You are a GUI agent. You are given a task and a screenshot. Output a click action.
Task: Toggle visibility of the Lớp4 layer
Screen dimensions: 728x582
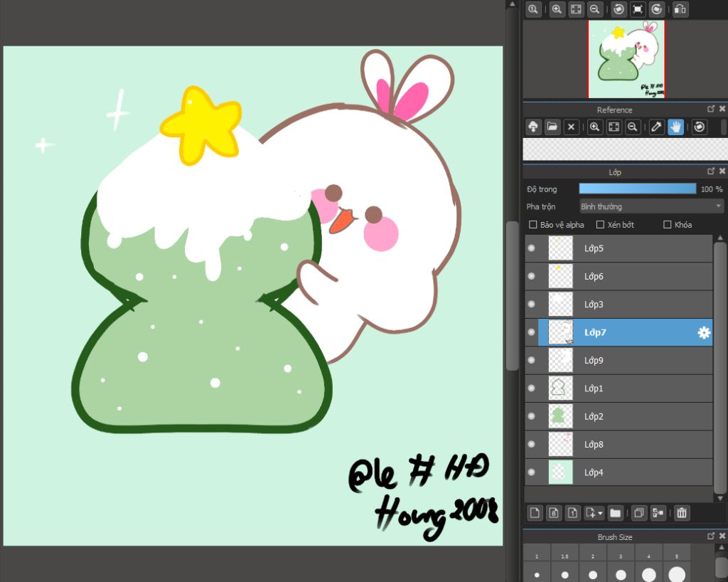point(532,472)
